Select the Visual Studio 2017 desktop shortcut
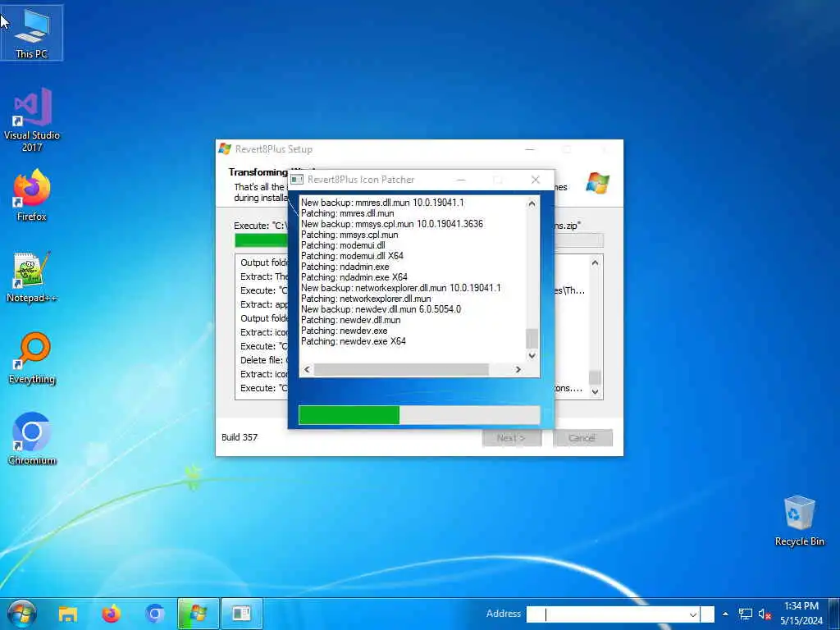Screen dimensions: 840x630 click(32, 120)
